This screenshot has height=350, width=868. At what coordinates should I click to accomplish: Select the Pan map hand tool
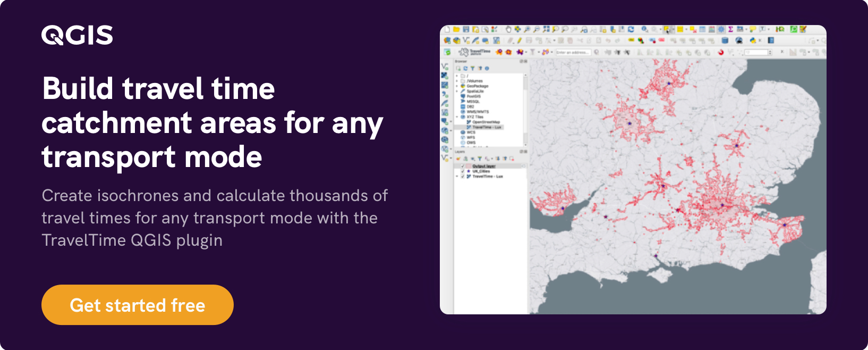point(508,29)
